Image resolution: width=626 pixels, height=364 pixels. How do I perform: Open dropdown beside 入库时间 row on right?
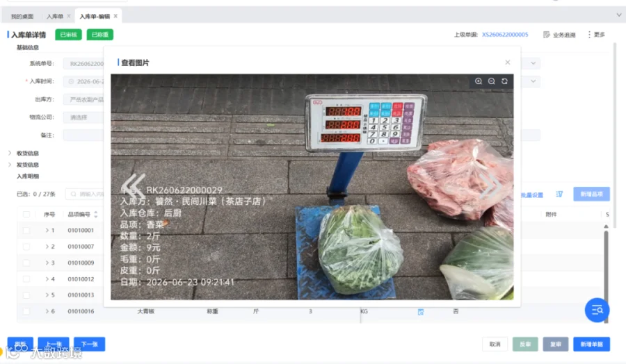(x=533, y=81)
